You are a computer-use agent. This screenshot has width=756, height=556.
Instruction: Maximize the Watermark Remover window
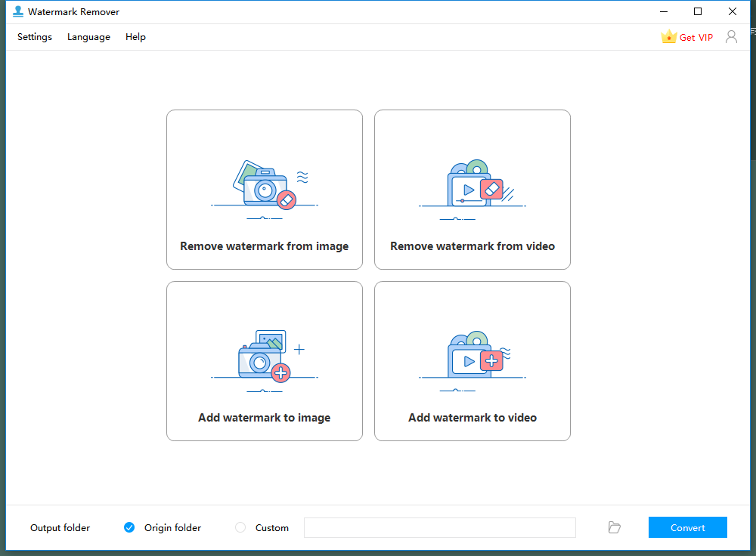[x=698, y=11]
